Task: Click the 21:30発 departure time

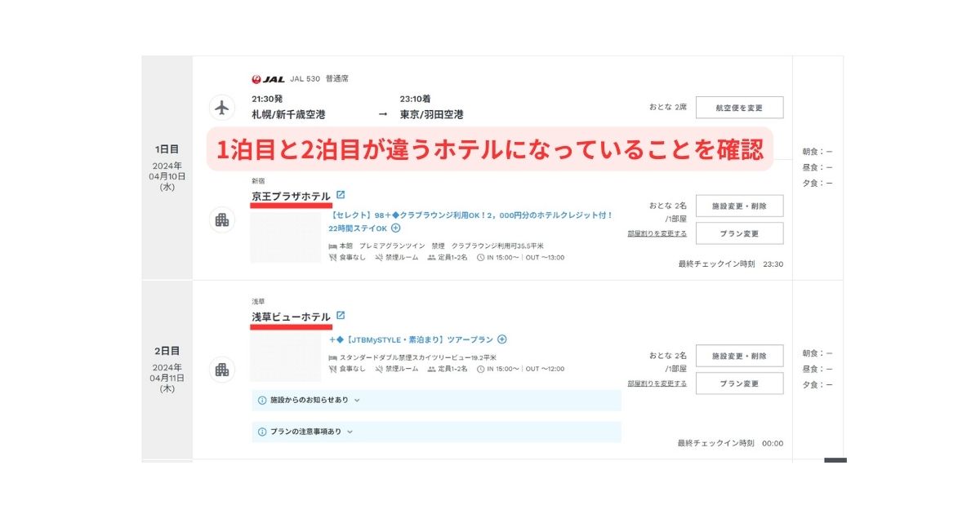Action: click(x=267, y=99)
